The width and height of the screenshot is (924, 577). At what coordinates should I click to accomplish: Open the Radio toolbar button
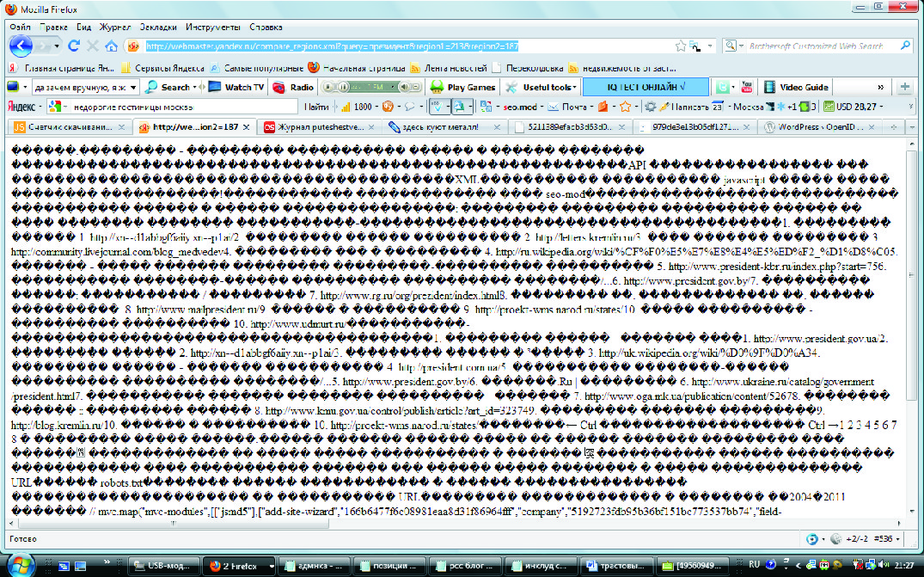[x=293, y=87]
